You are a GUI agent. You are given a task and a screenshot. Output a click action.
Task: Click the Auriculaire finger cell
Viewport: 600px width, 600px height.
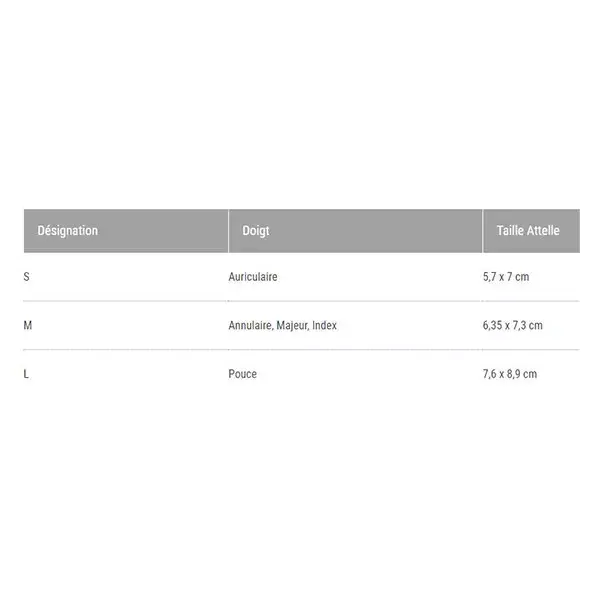(253, 277)
